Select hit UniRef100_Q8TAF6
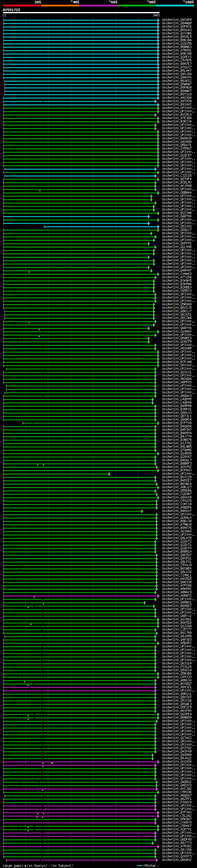Image resolution: width=197 pixels, height=868 pixels. (x=176, y=179)
